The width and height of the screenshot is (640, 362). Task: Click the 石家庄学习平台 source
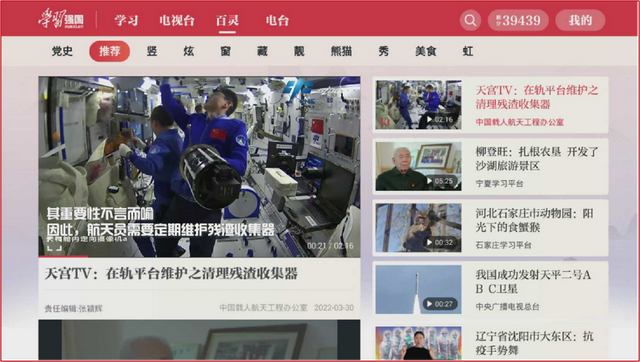coord(504,245)
